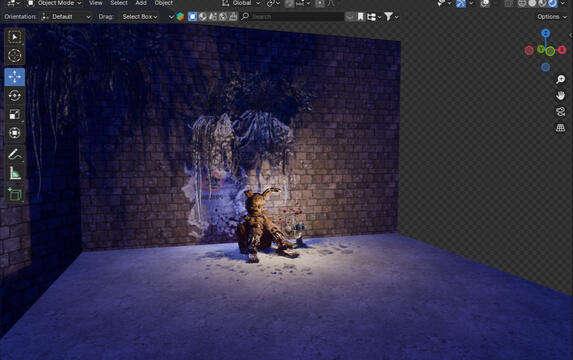Toggle the highlighted square select-mode button
This screenshot has width=573, height=360.
(192, 16)
